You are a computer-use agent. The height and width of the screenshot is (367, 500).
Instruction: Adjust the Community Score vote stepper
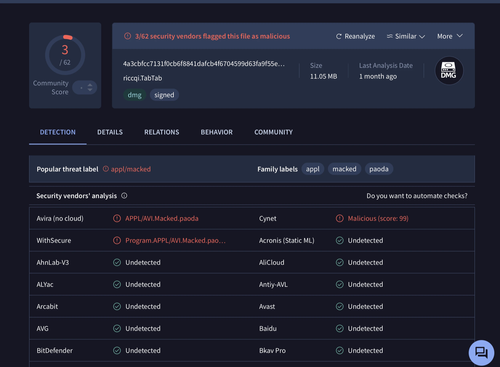[x=85, y=88]
